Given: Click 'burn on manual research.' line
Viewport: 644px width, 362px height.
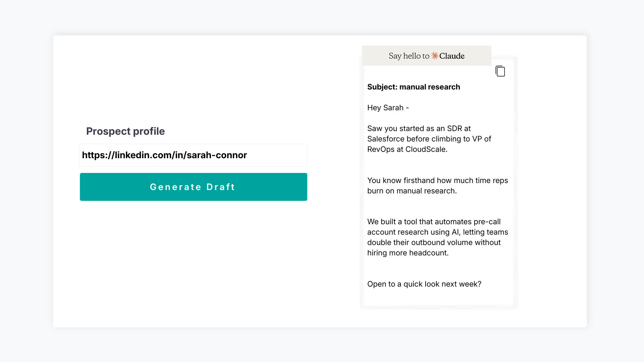Looking at the screenshot, I should tap(412, 191).
